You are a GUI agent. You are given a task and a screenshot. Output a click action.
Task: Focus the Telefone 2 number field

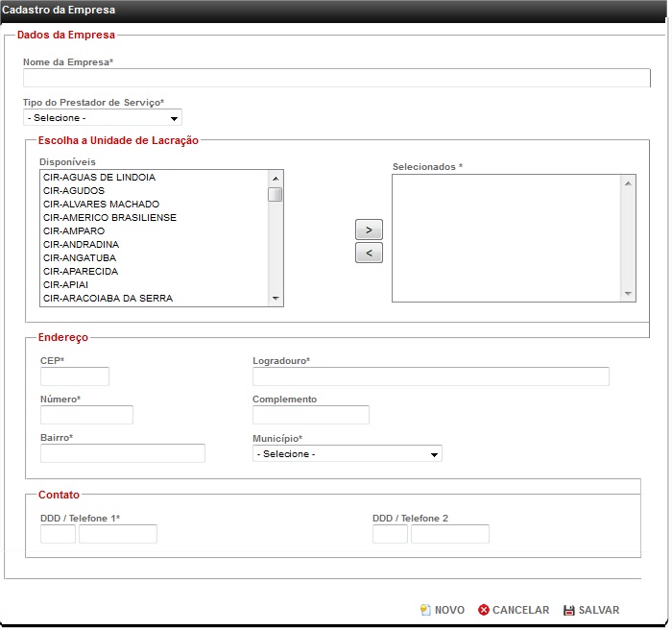tap(452, 536)
